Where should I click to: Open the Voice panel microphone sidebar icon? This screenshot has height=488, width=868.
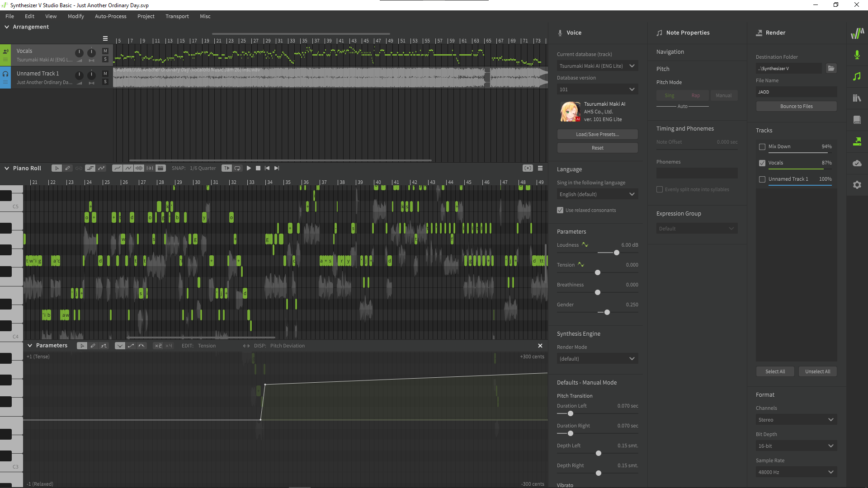tap(857, 55)
